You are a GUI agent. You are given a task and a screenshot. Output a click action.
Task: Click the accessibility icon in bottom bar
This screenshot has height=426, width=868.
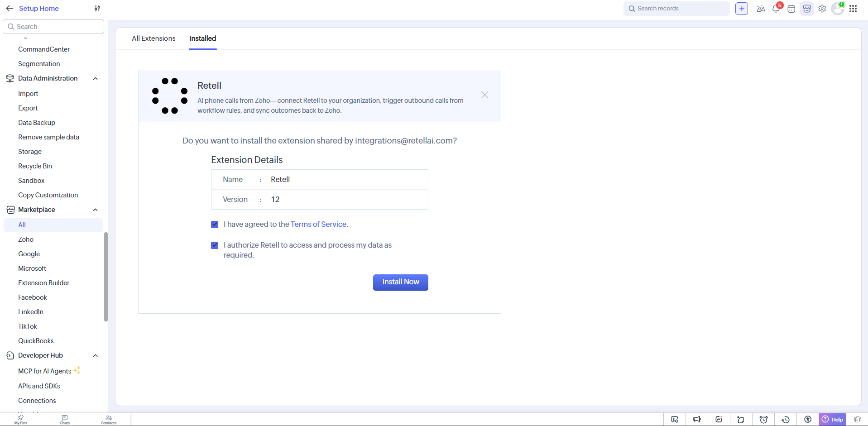click(808, 419)
